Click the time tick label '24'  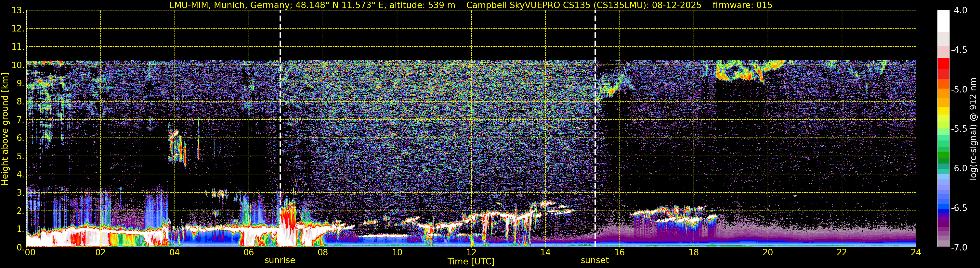click(916, 252)
